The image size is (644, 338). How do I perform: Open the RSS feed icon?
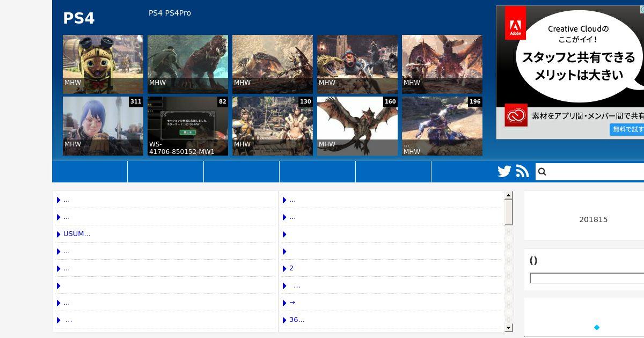[x=523, y=172]
